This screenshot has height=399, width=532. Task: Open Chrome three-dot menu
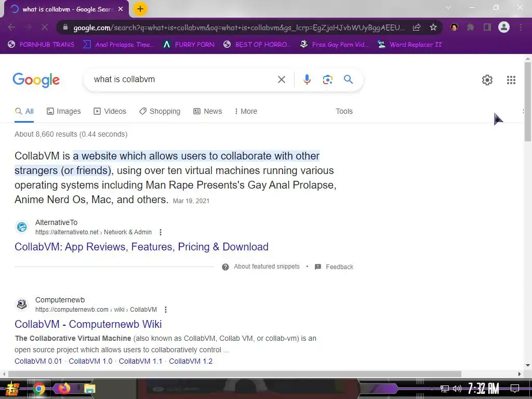coord(521,27)
